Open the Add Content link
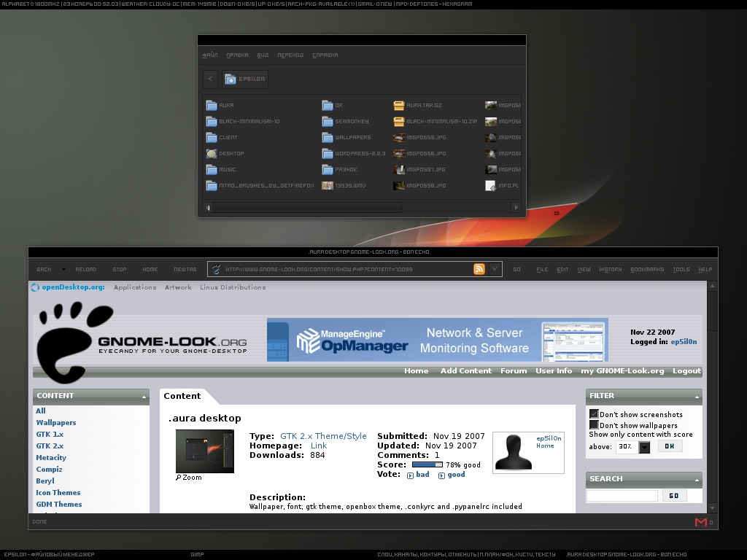Screen dimensions: 747x560 click(466, 371)
